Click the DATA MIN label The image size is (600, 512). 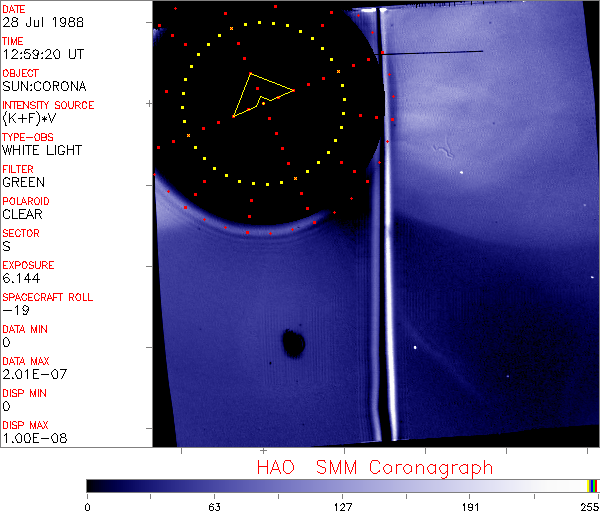(x=25, y=329)
